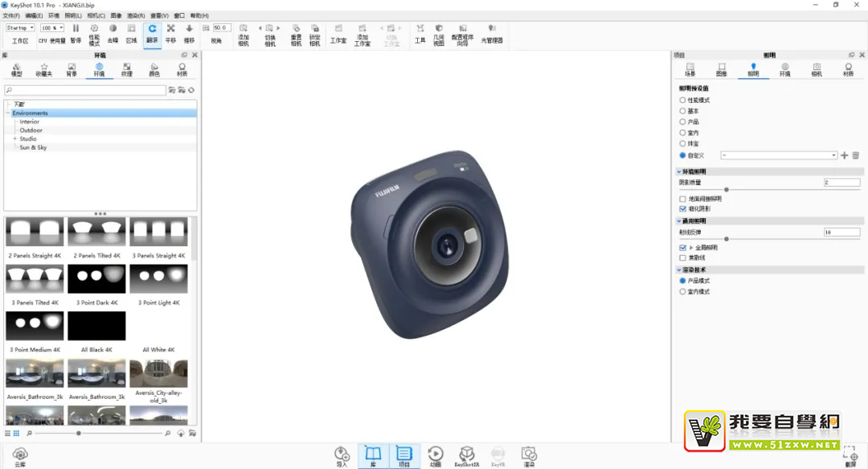This screenshot has width=868, height=469.
Task: Click the Import (导入) button in bottom bar
Action: click(x=342, y=455)
